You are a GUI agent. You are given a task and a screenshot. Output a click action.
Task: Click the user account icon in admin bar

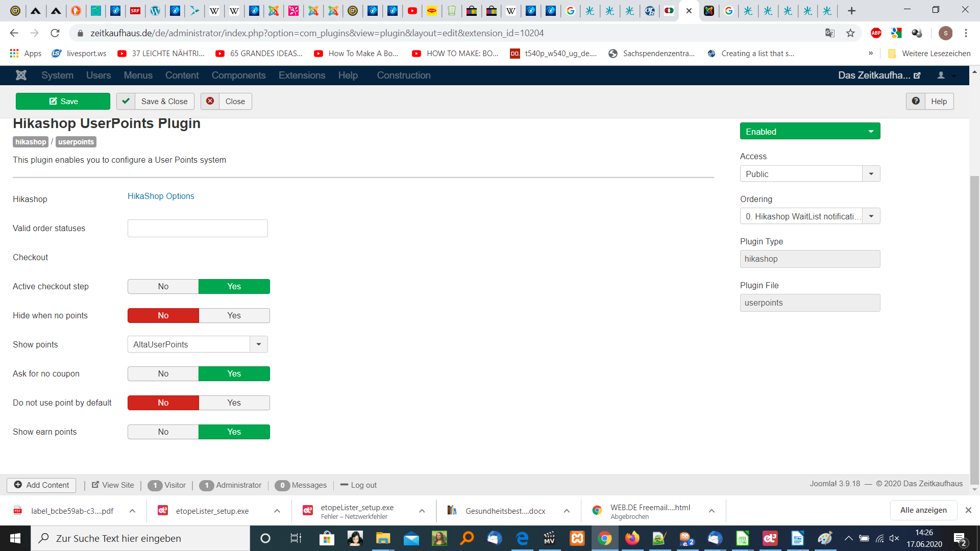point(941,76)
